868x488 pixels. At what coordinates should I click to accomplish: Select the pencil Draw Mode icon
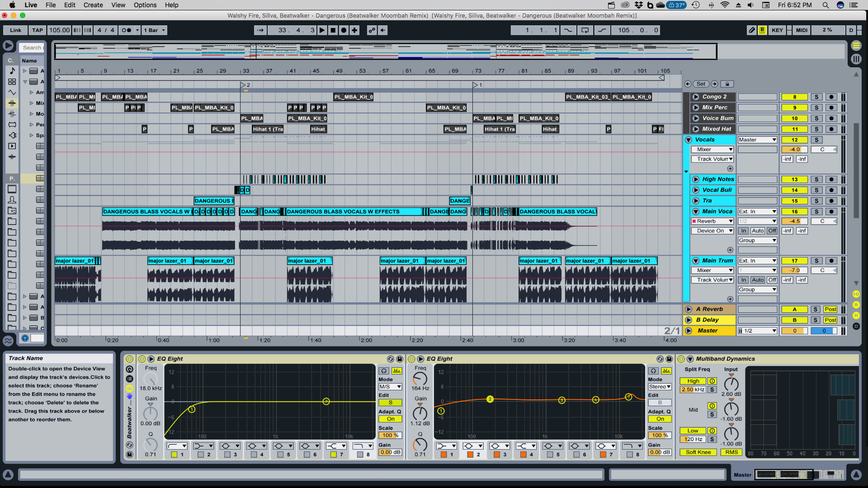coord(751,30)
